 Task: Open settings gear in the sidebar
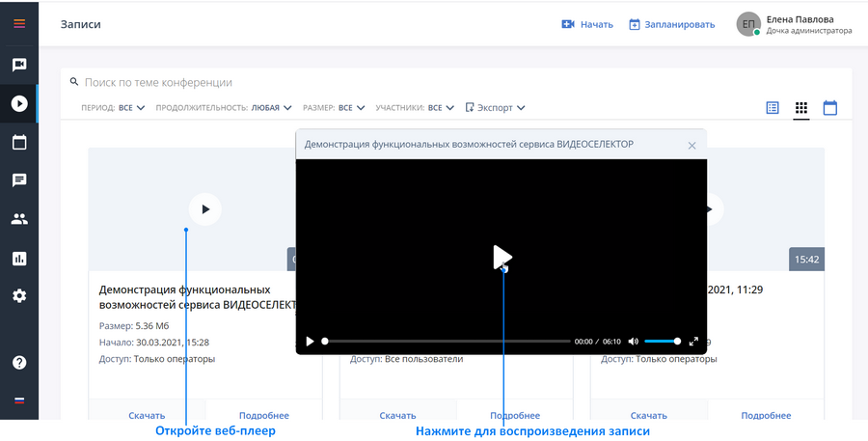(x=19, y=296)
